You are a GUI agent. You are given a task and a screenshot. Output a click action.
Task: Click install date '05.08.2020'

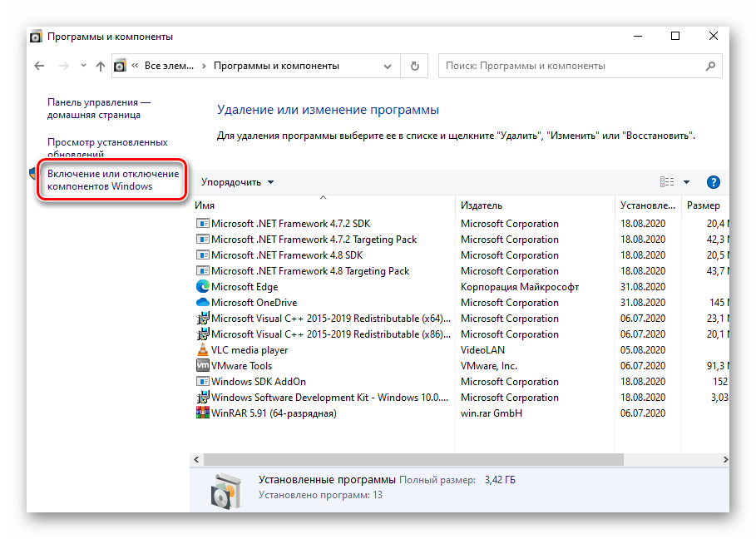(643, 350)
